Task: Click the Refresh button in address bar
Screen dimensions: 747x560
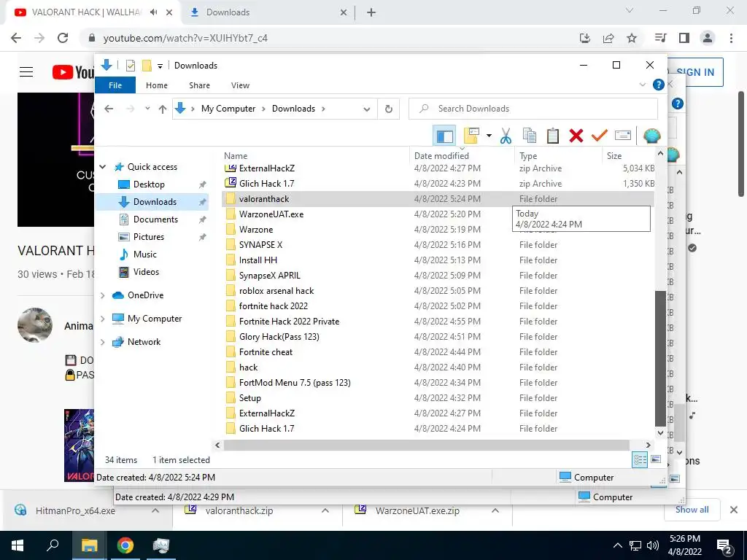Action: click(x=389, y=109)
